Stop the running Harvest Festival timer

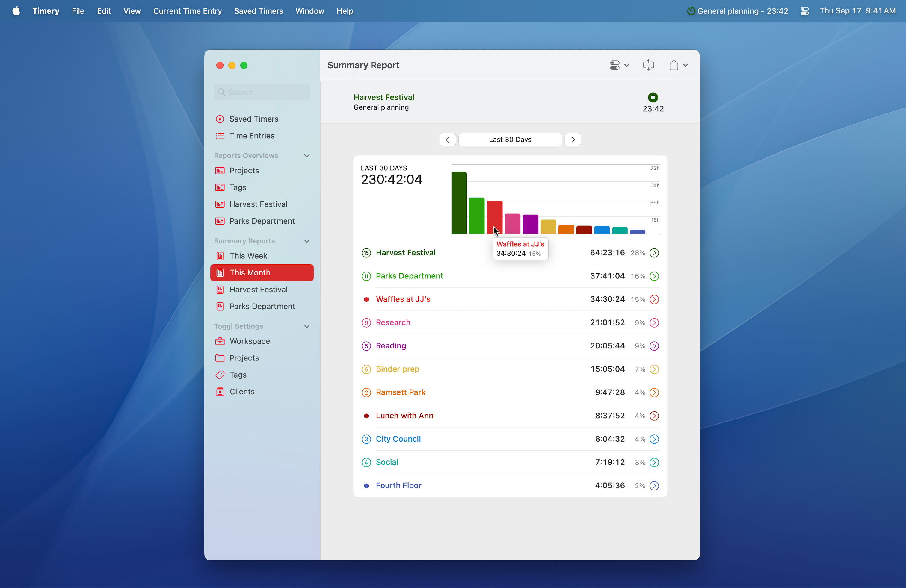click(653, 97)
